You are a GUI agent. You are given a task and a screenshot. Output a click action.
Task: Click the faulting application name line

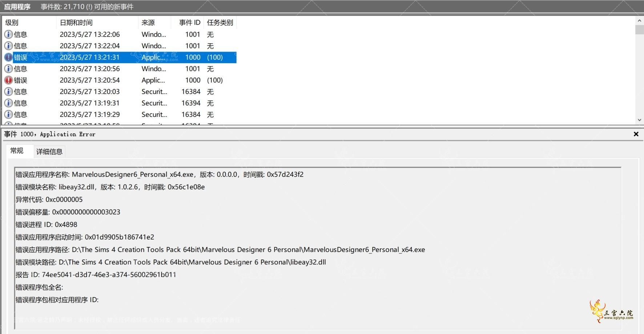(x=160, y=175)
